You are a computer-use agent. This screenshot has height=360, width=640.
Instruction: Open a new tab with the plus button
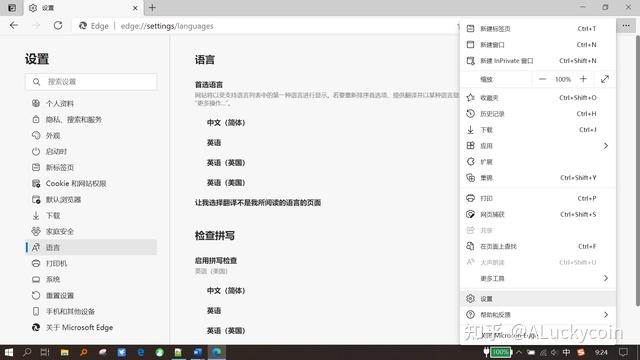[152, 8]
